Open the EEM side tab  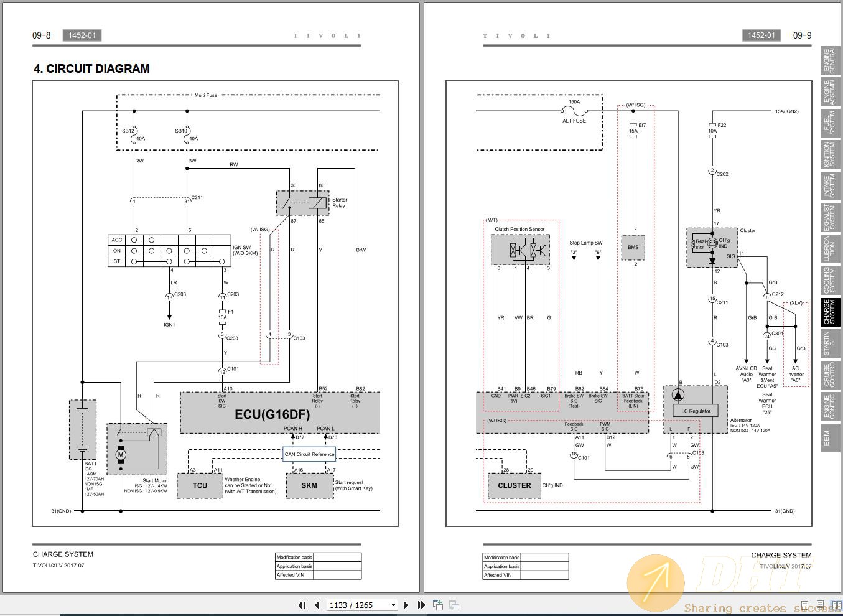click(x=830, y=438)
